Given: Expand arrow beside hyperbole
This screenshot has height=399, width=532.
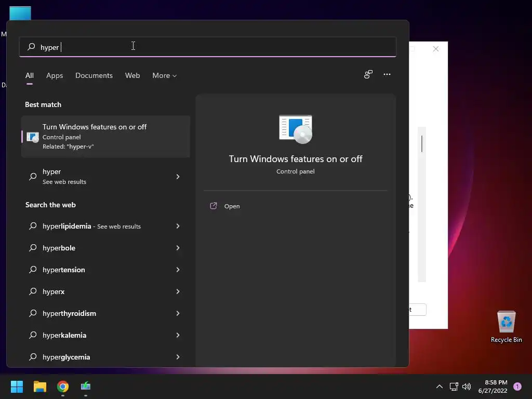Looking at the screenshot, I should [x=178, y=248].
